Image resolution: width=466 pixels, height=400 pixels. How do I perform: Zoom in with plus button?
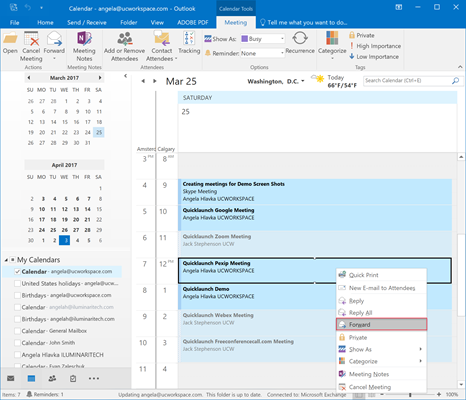point(439,394)
